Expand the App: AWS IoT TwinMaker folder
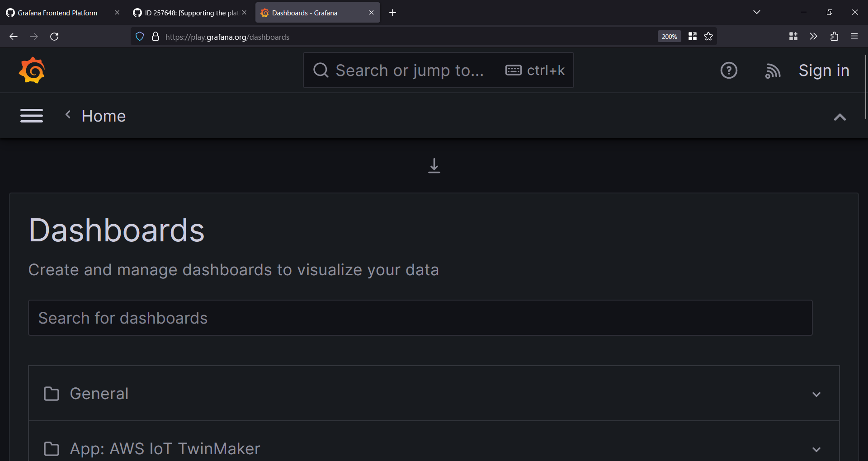Screen dimensions: 868x461 tap(816, 449)
